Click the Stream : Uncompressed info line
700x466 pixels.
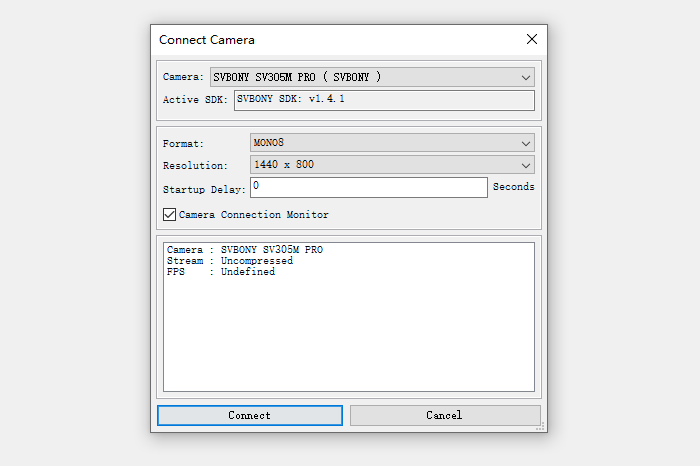coord(230,261)
